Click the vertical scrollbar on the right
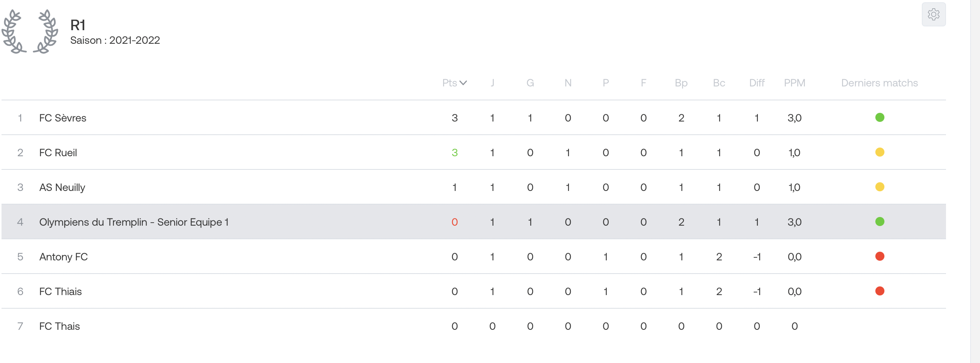 [x=975, y=181]
